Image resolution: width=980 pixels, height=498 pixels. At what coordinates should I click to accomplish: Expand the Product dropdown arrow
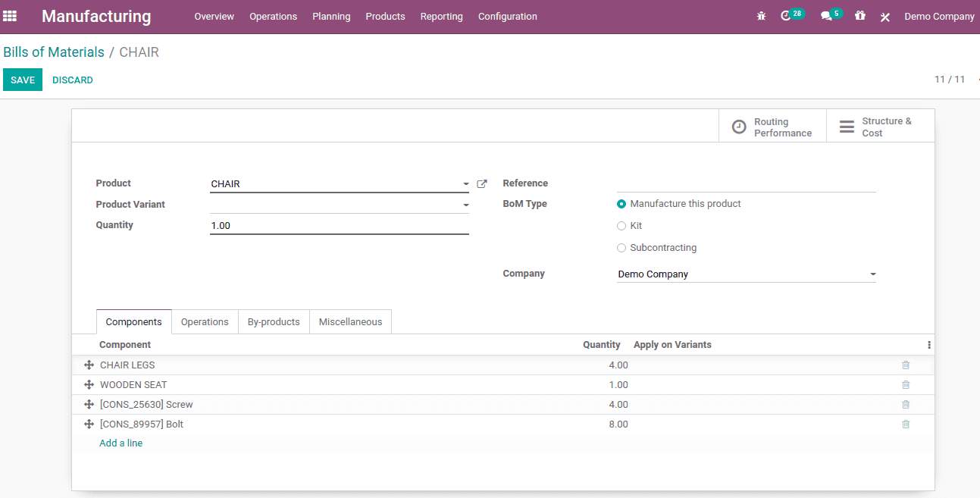[x=465, y=184]
